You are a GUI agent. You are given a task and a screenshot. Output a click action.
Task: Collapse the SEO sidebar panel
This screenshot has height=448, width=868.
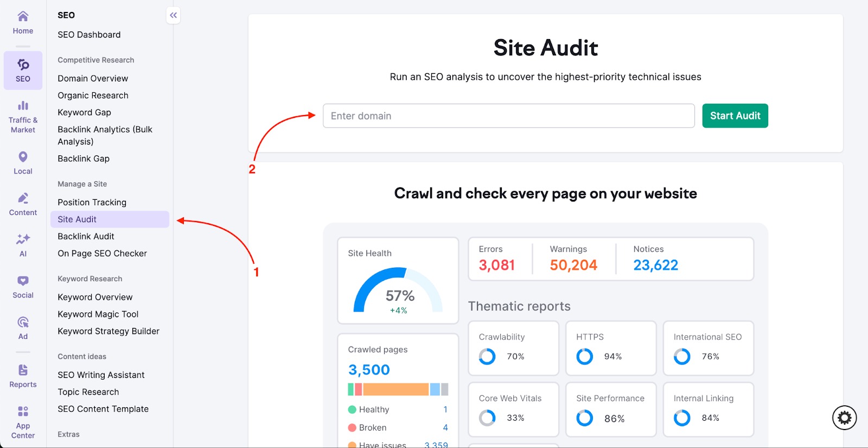(x=173, y=15)
